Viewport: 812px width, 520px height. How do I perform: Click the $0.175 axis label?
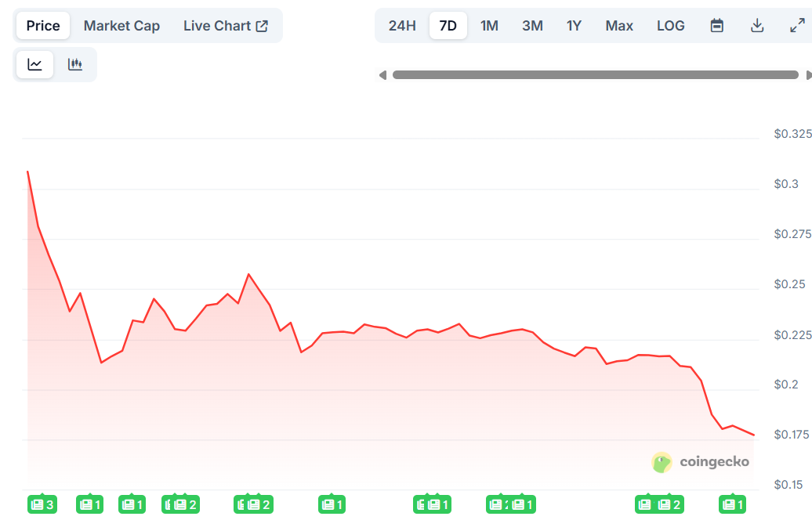tap(792, 435)
